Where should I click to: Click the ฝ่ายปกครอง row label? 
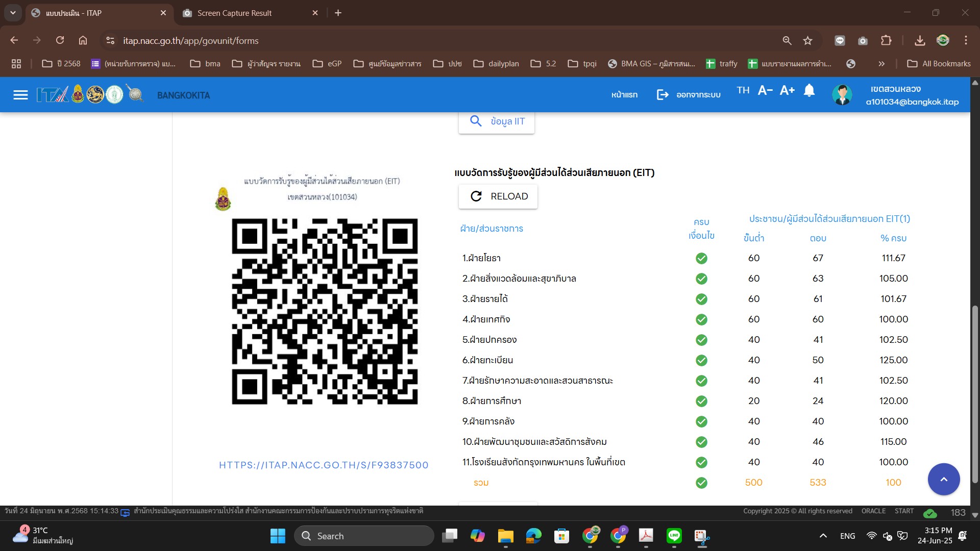[489, 340]
